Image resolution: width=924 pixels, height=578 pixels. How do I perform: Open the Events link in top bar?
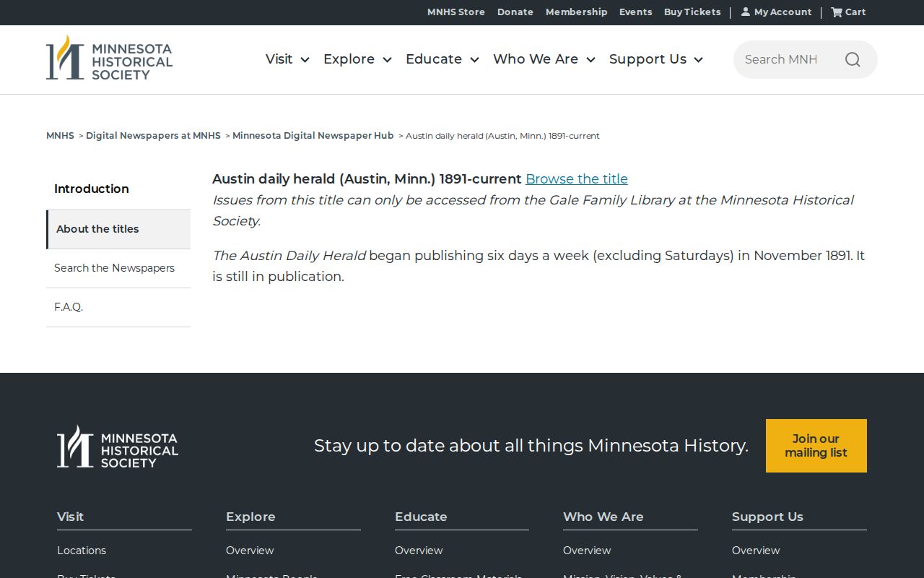(635, 12)
